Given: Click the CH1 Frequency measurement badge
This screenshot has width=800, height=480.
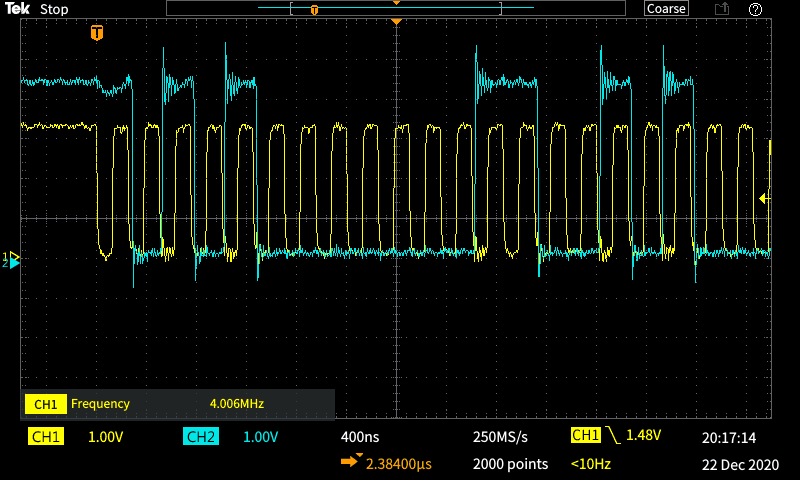Looking at the screenshot, I should point(46,404).
